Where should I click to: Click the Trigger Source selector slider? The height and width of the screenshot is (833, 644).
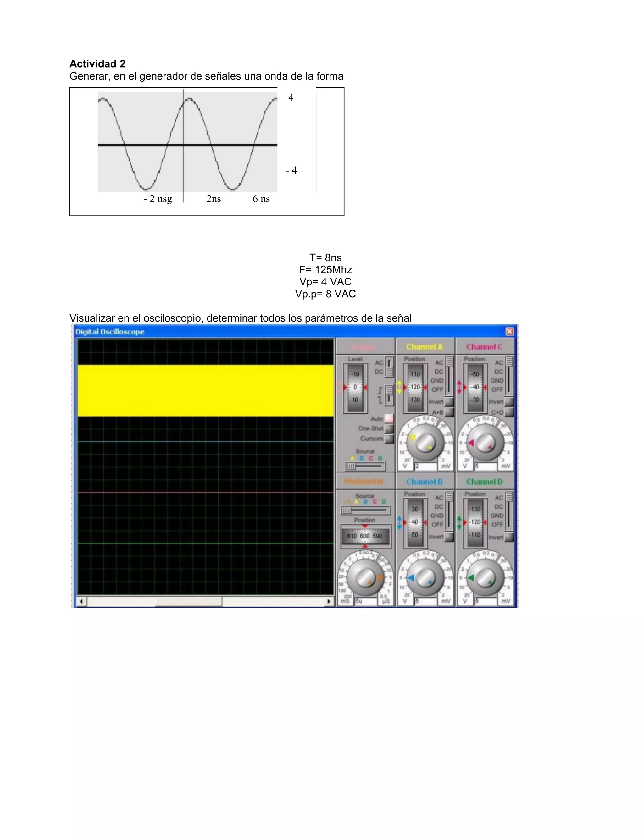tap(365, 466)
